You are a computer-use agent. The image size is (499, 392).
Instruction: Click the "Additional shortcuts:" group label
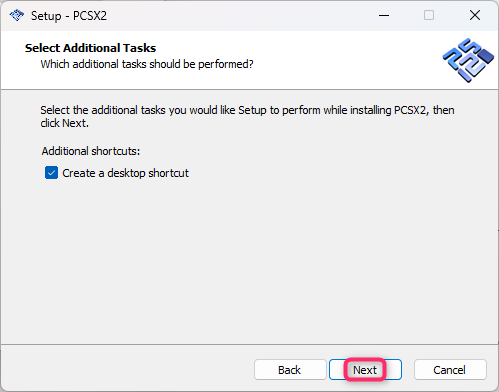91,151
